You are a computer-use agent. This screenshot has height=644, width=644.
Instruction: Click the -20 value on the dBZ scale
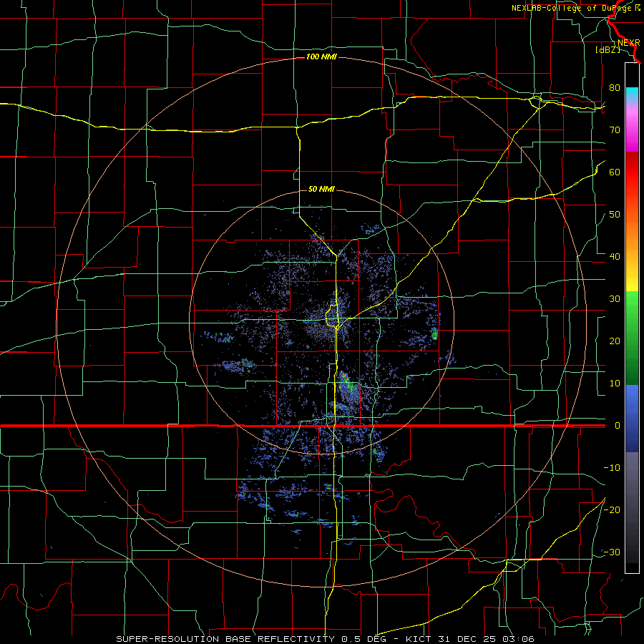(x=612, y=510)
